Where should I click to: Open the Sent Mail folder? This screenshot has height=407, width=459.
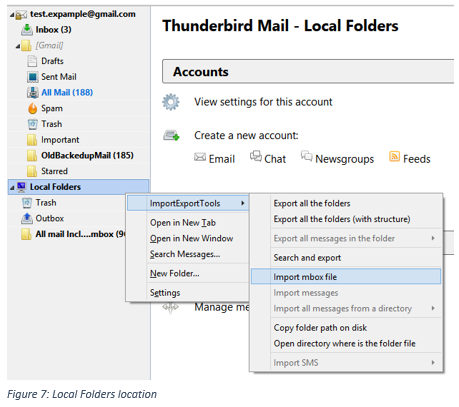coord(59,77)
